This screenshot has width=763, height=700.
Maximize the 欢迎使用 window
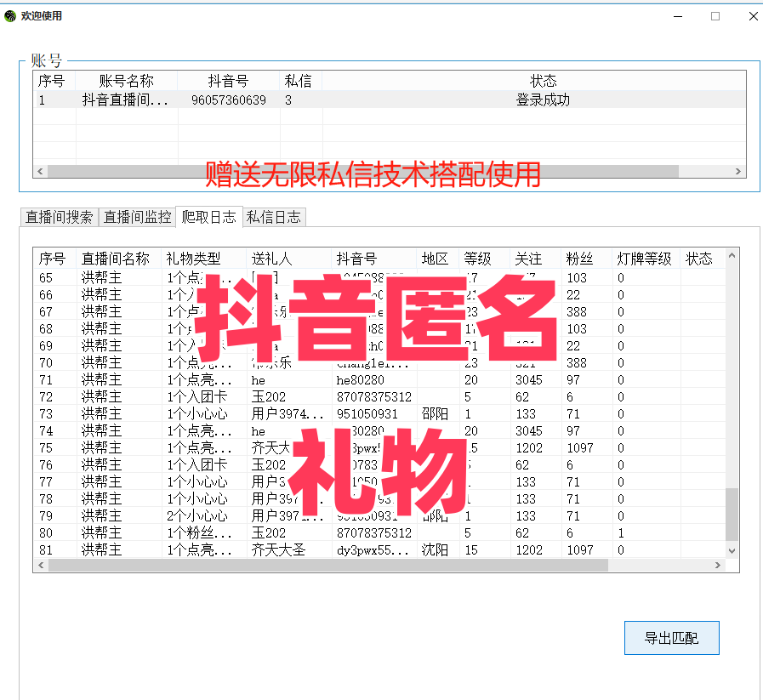[x=715, y=16]
